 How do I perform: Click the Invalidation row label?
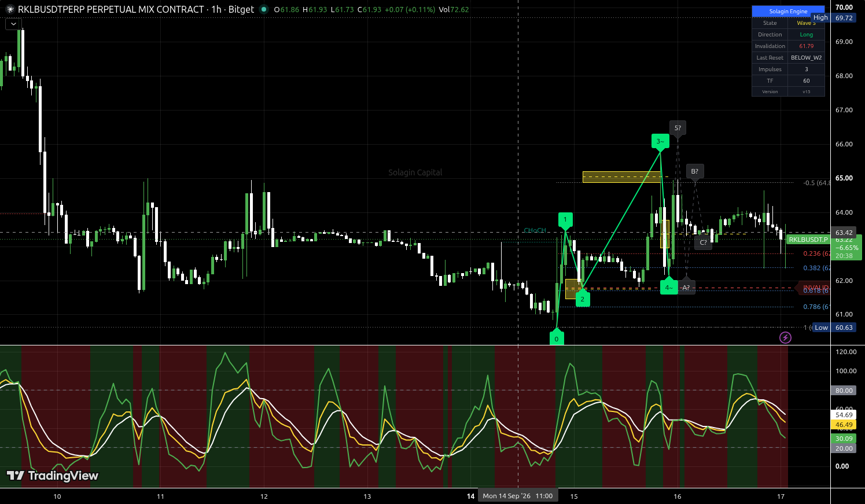tap(770, 46)
